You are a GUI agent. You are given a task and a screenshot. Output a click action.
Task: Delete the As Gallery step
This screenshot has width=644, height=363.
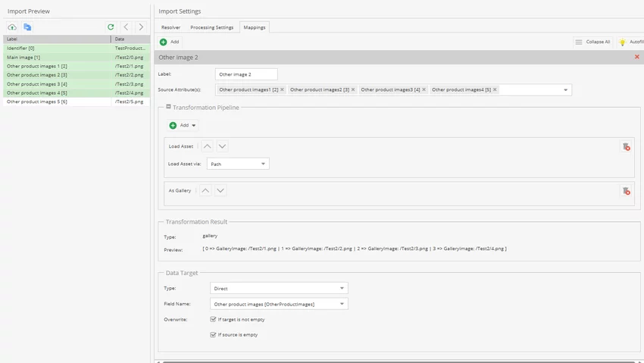tap(626, 191)
